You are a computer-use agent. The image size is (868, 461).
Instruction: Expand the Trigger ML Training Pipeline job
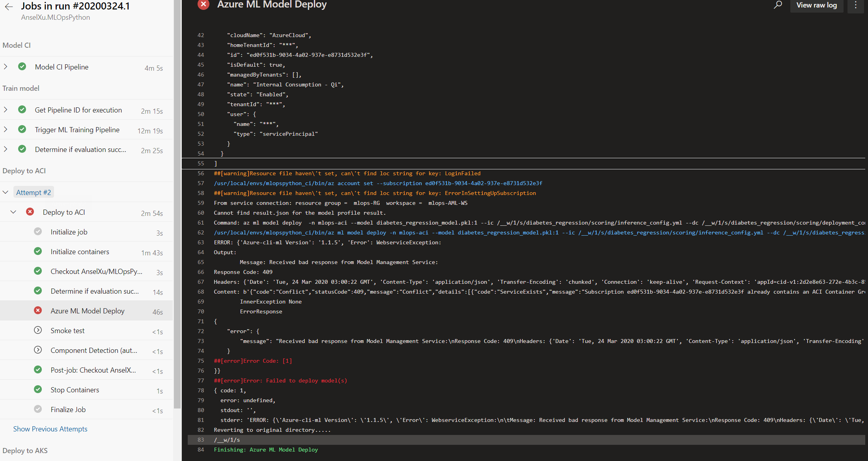click(x=5, y=129)
